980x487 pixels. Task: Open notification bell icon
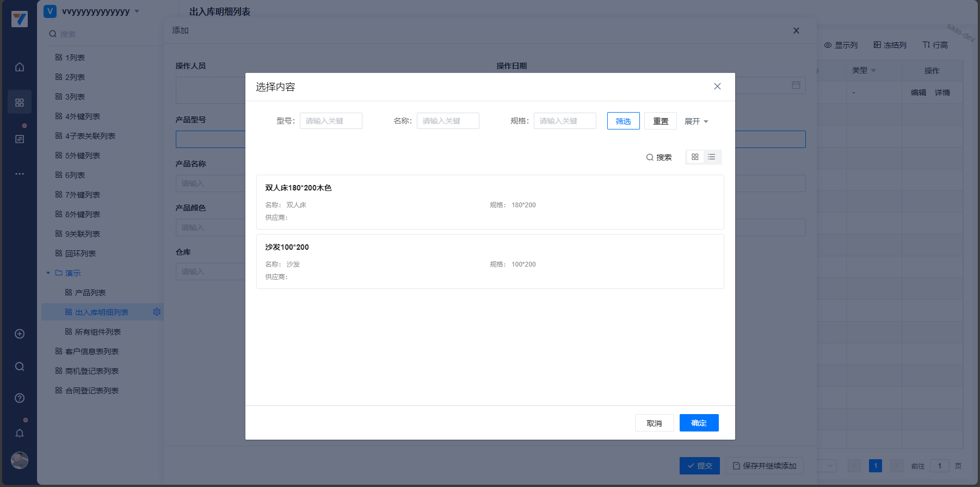click(20, 433)
